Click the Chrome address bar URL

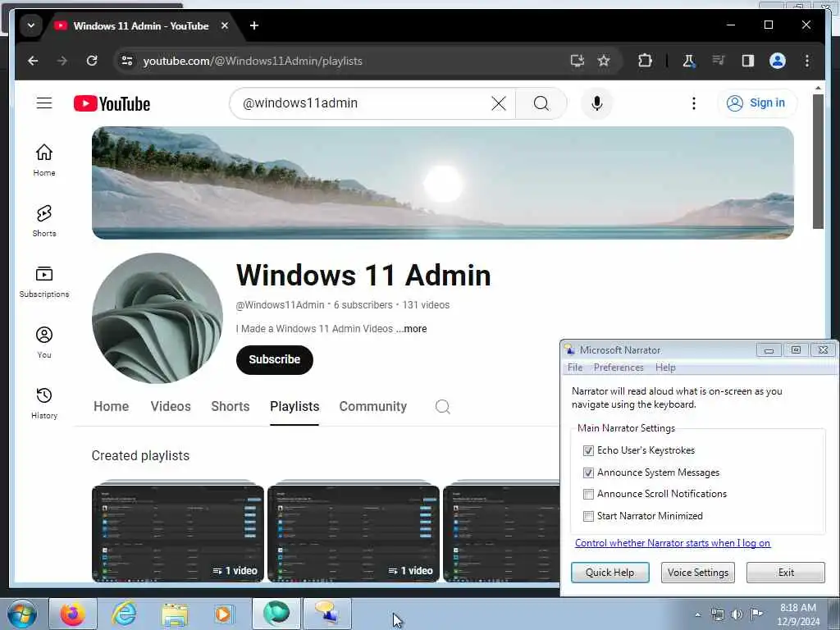click(x=253, y=61)
